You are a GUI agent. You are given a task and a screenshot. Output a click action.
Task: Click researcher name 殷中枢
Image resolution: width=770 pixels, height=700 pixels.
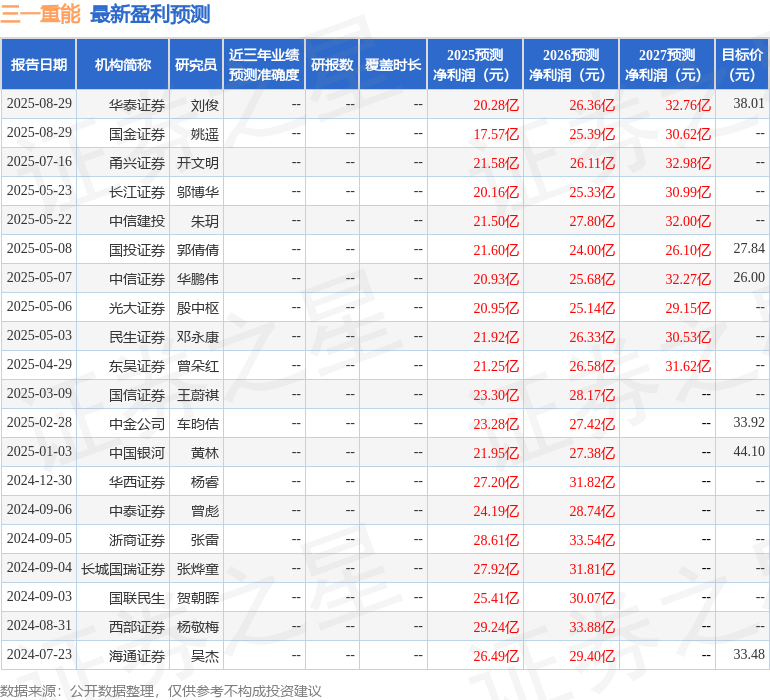(198, 308)
